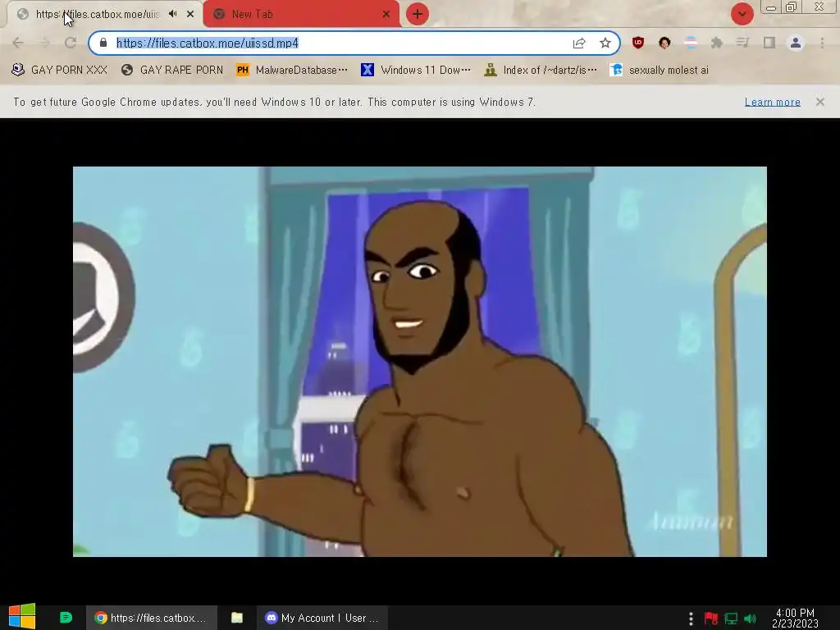The image size is (840, 630).
Task: Go back to the previous page
Action: click(x=18, y=43)
